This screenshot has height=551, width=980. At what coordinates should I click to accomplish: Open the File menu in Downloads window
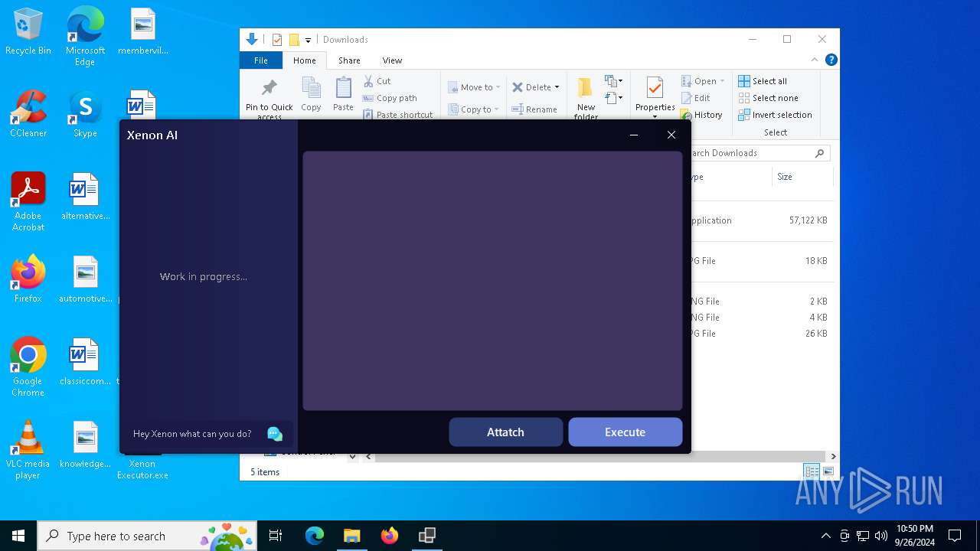[x=261, y=60]
